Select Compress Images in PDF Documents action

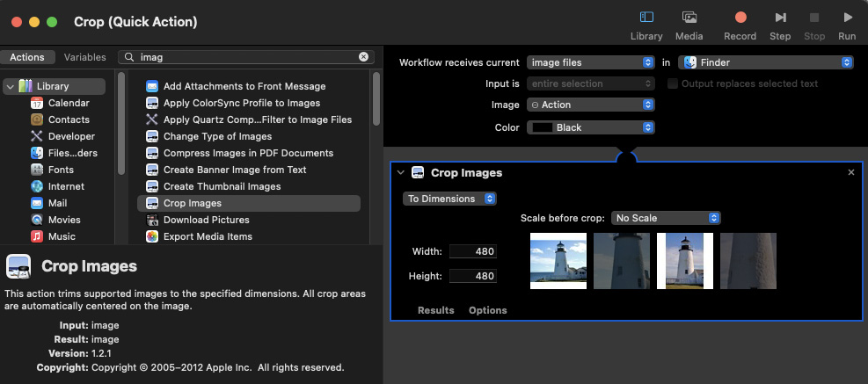pyautogui.click(x=249, y=153)
